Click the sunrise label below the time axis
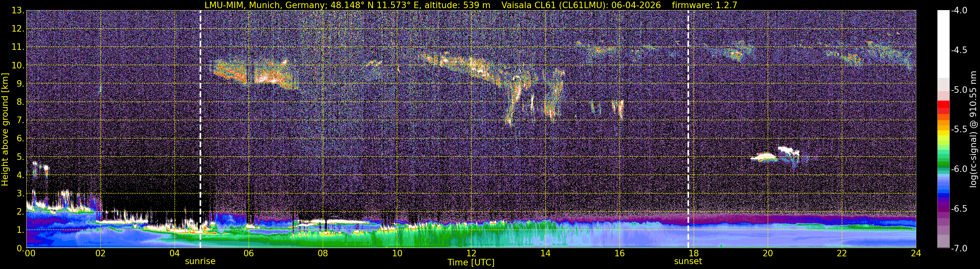 tap(200, 262)
